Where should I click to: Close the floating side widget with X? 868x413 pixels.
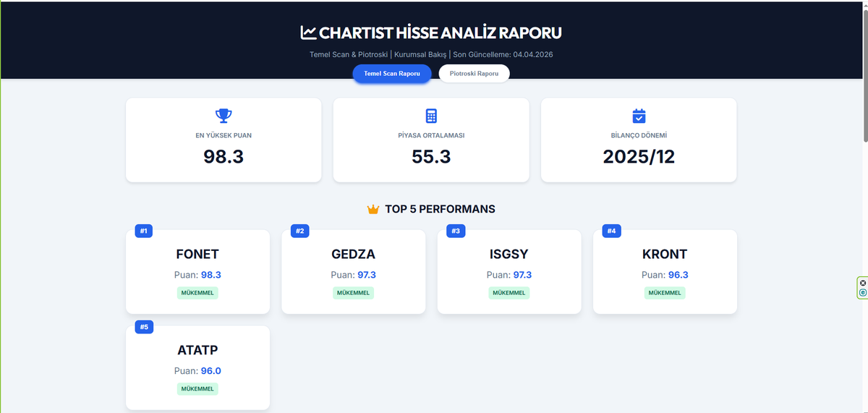click(x=863, y=283)
